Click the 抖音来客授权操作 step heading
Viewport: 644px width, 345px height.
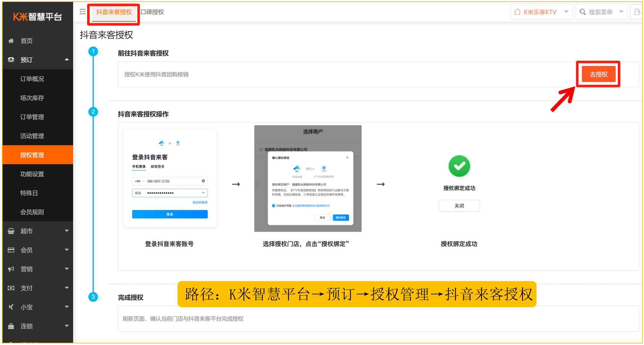[143, 114]
